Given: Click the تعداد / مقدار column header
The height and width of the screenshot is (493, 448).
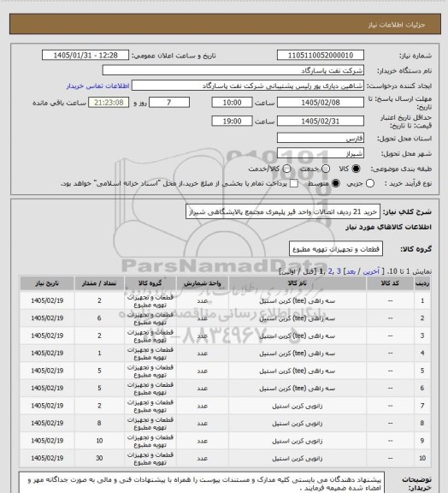Looking at the screenshot, I should [99, 283].
